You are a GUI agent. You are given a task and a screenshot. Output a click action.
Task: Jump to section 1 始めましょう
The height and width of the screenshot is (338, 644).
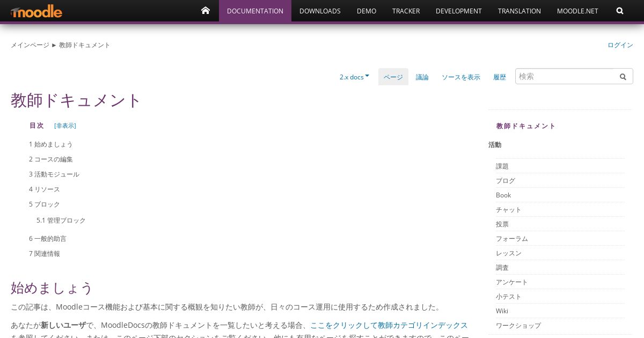[x=51, y=144]
